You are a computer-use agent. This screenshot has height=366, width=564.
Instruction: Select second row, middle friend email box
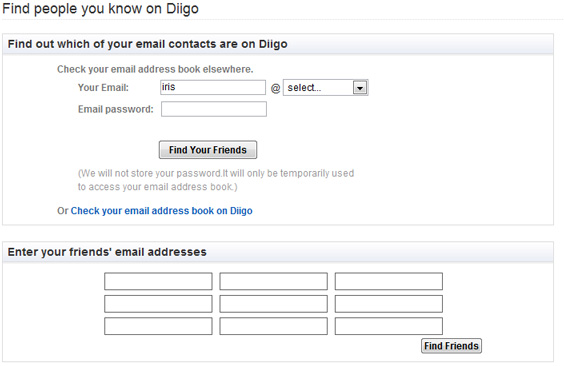[273, 304]
